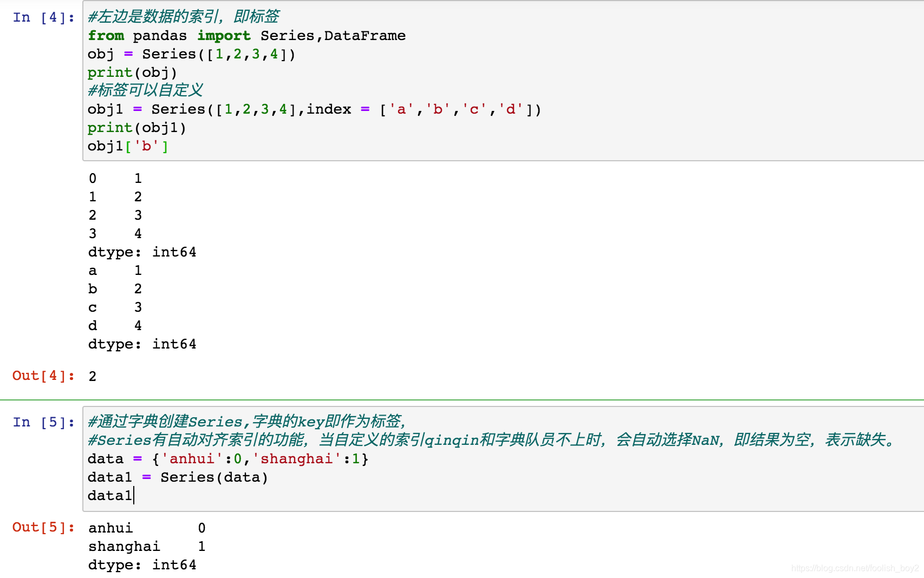The height and width of the screenshot is (578, 924).
Task: Click 'data1 = Series(data)' line
Action: click(178, 477)
